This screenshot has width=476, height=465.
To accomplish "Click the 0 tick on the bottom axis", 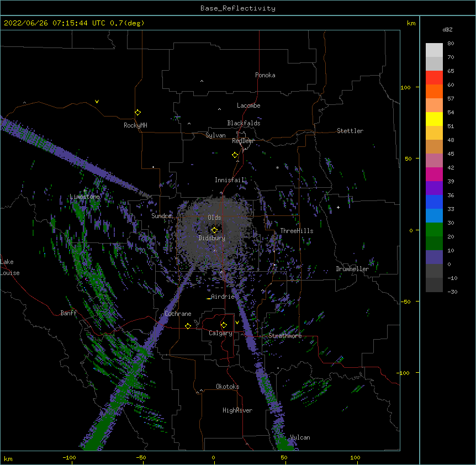I will pos(213,457).
